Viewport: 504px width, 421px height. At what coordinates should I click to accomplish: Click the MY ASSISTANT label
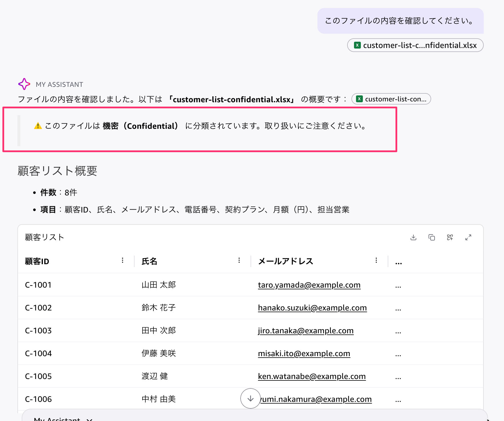[59, 85]
